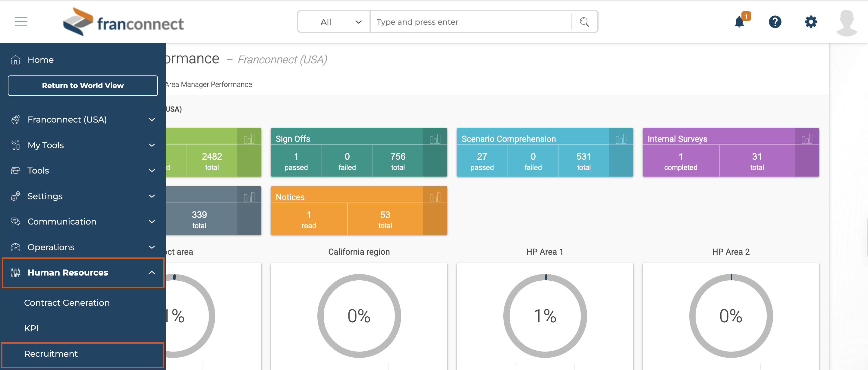Expand Settings menu chevron
868x370 pixels.
pyautogui.click(x=152, y=196)
